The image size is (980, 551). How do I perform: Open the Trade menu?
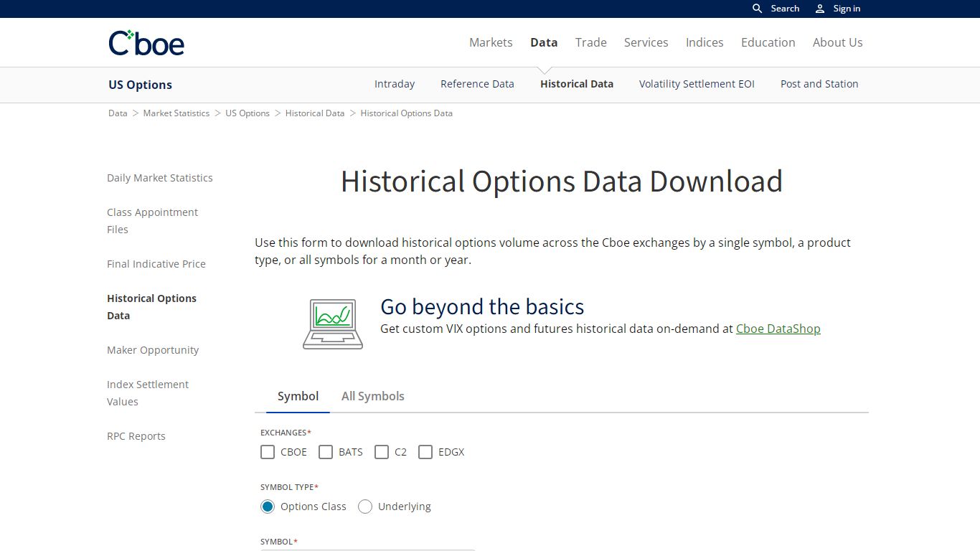pos(591,42)
